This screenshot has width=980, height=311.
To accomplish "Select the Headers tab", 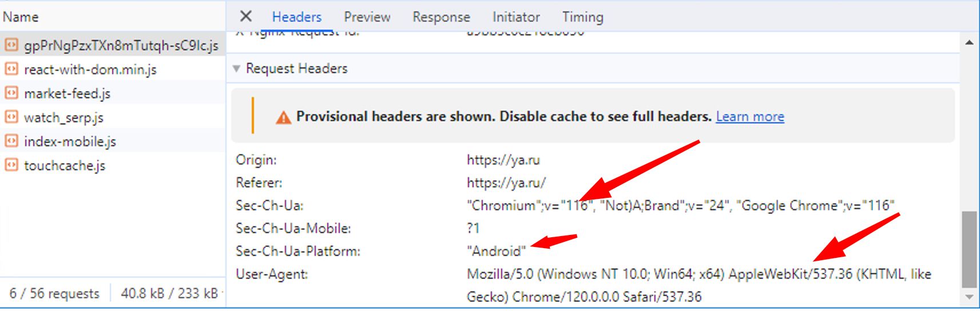I will coord(296,17).
